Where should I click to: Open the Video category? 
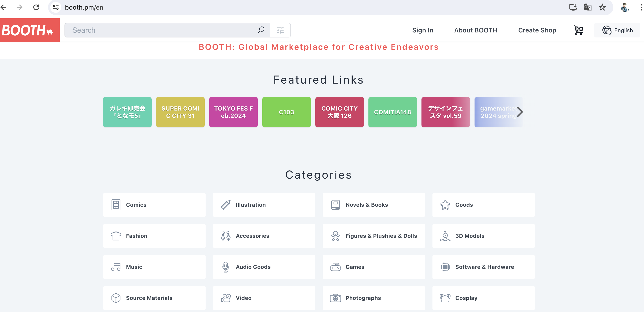[264, 298]
